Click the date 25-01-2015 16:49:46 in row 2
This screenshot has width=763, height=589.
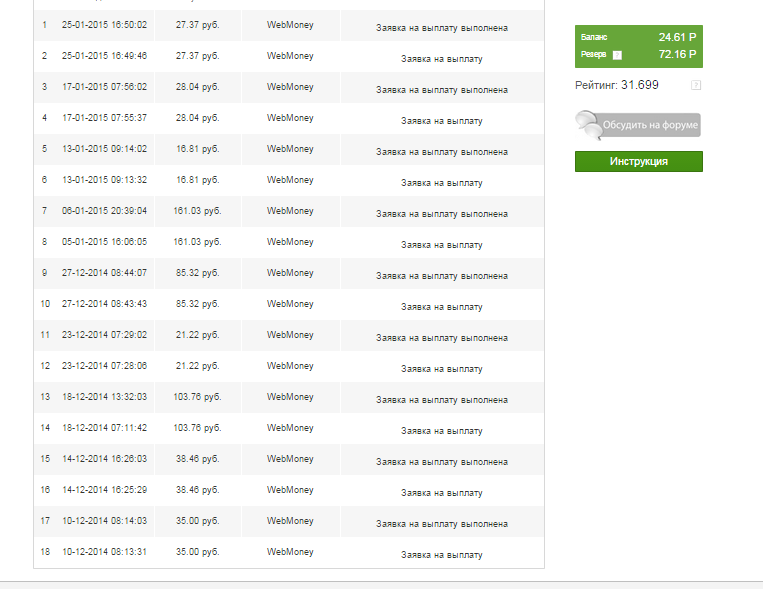click(x=104, y=56)
